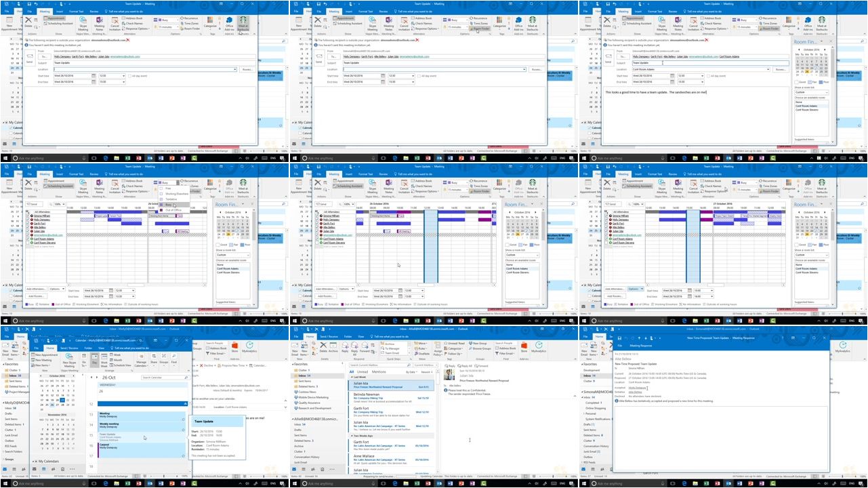868x488 pixels.
Task: Open Address Book in Allie's inbox ribbon
Action: (505, 348)
